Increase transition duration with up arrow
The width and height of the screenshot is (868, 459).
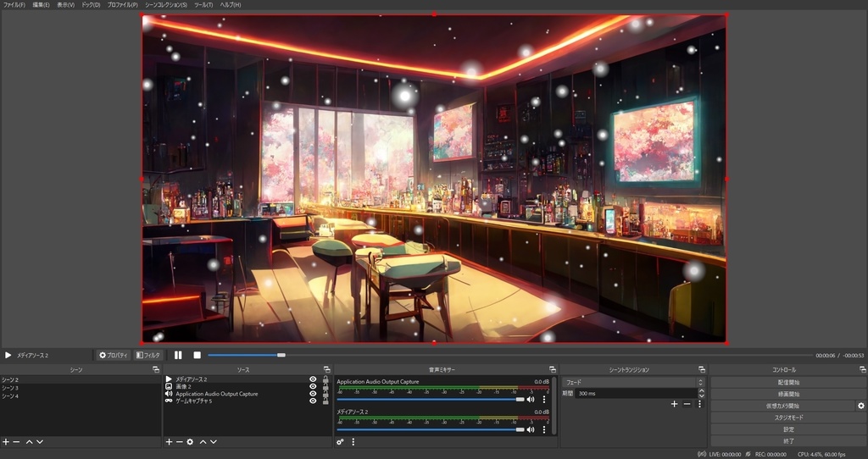tap(701, 391)
